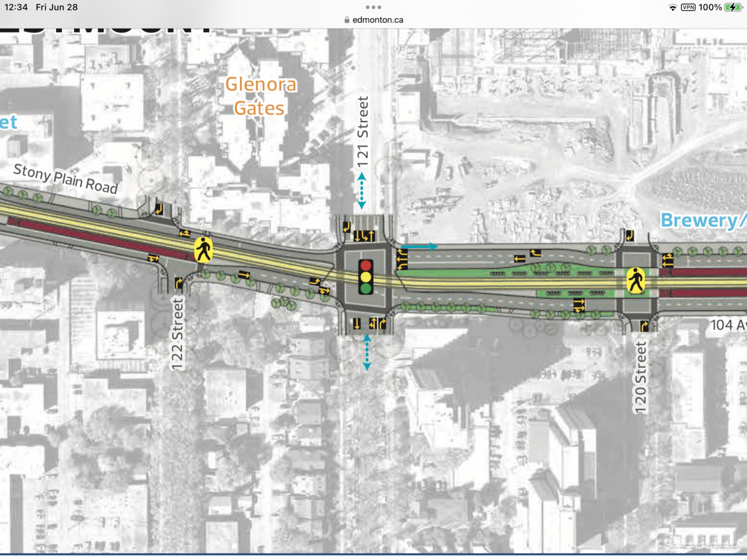Tap the edmonton.ca address bar
This screenshot has height=560, width=747.
(377, 20)
